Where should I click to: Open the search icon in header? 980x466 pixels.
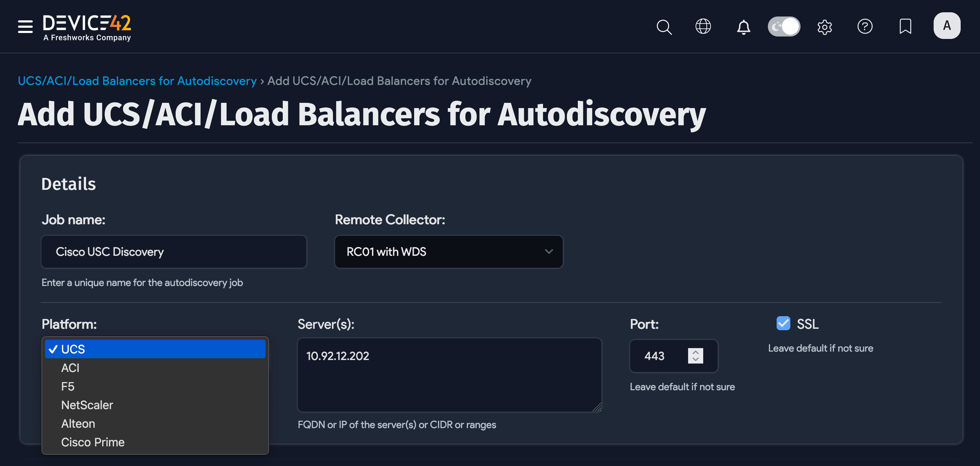point(664,27)
